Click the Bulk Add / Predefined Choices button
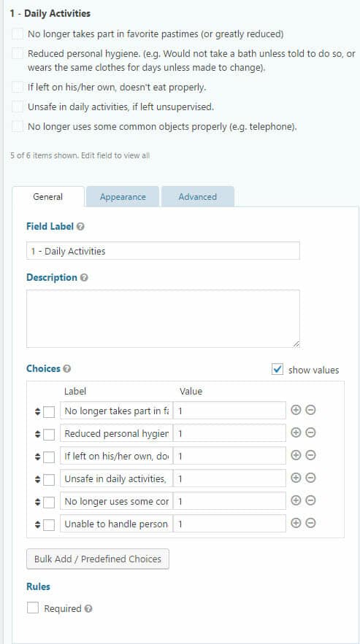This screenshot has width=360, height=644. 98,559
